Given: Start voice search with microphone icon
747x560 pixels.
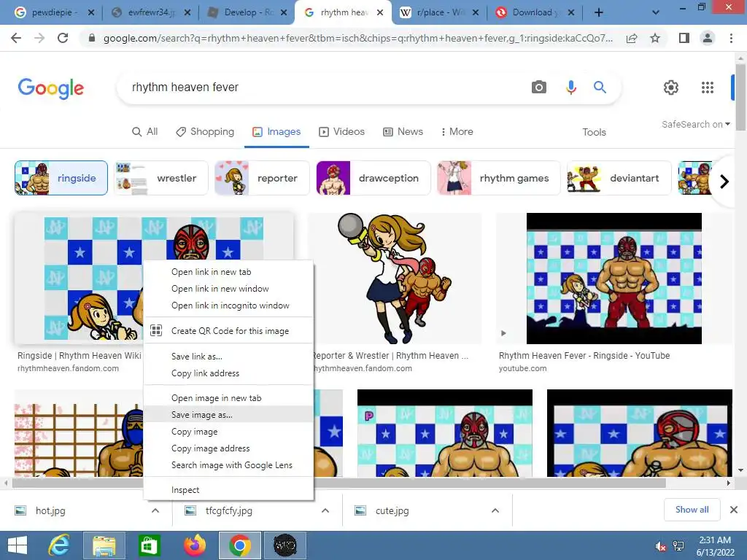Looking at the screenshot, I should pos(570,87).
